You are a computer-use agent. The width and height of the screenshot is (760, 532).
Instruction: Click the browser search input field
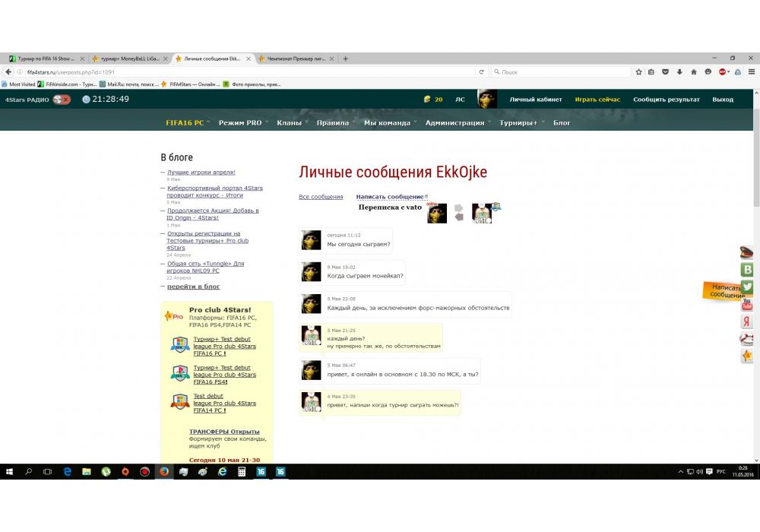coord(562,72)
